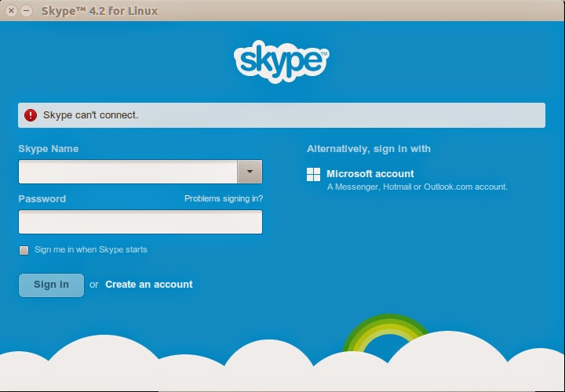Open the Problems signing in? link
The width and height of the screenshot is (565, 392).
(x=224, y=198)
